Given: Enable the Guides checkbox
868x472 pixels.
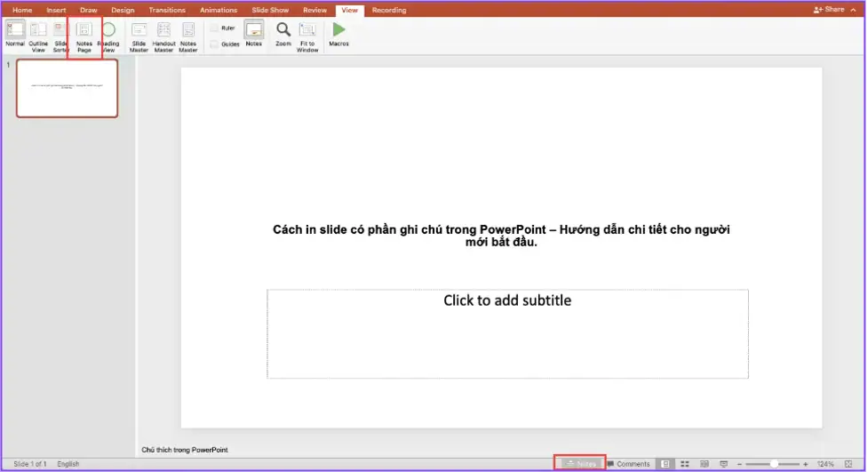Looking at the screenshot, I should pos(214,44).
